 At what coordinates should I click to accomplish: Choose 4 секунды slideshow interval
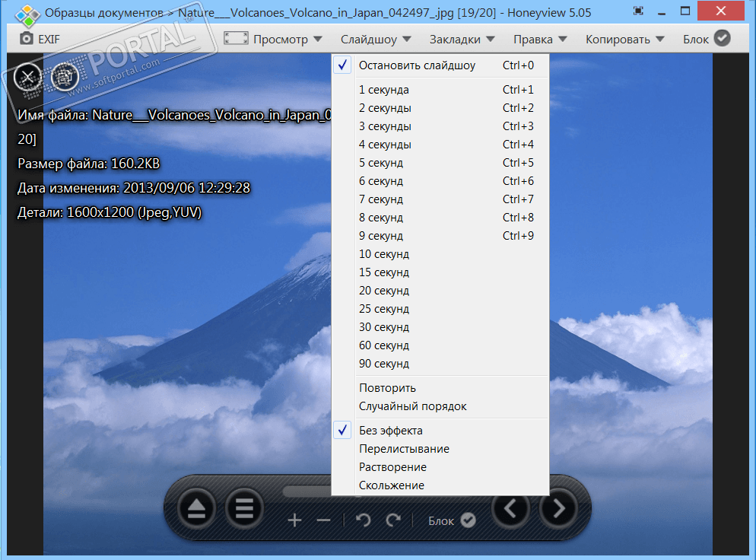coord(440,145)
